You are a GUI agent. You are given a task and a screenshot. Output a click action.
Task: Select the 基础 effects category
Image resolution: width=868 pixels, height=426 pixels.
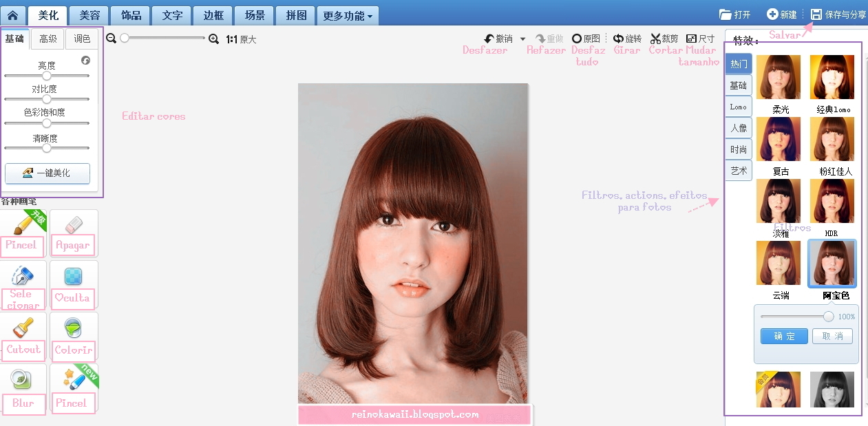739,85
